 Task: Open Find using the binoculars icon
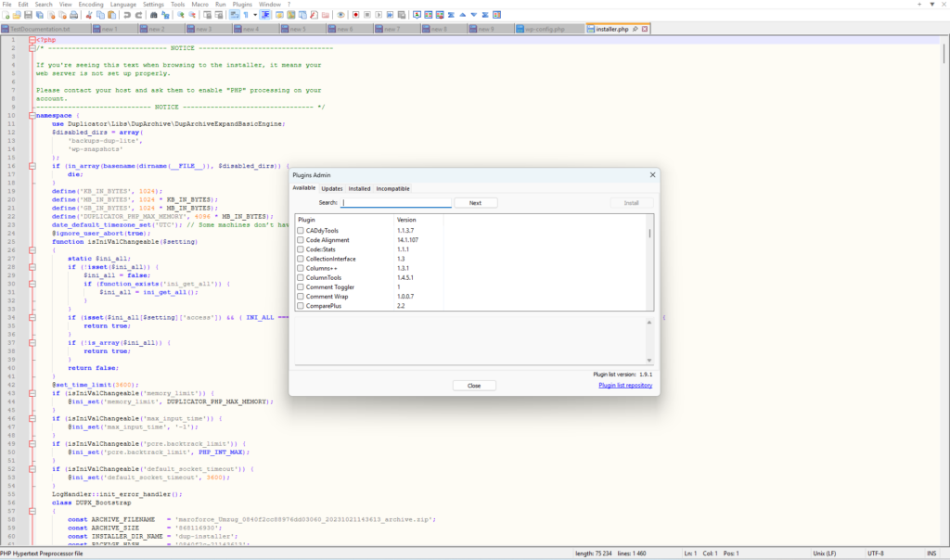(153, 15)
